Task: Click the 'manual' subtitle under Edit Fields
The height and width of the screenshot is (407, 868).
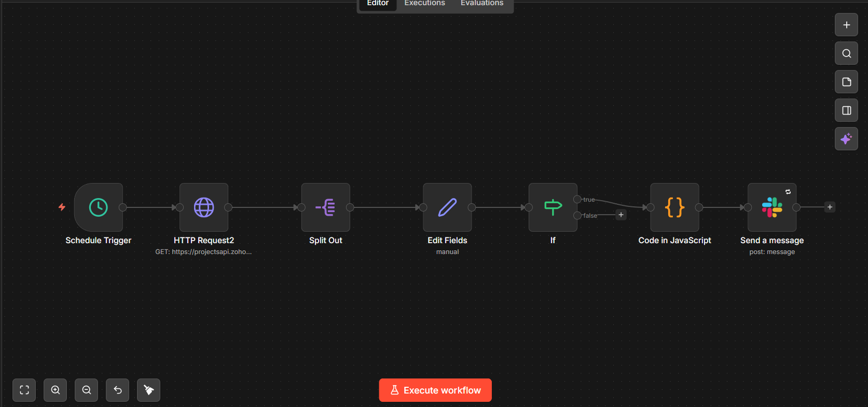Action: [447, 252]
